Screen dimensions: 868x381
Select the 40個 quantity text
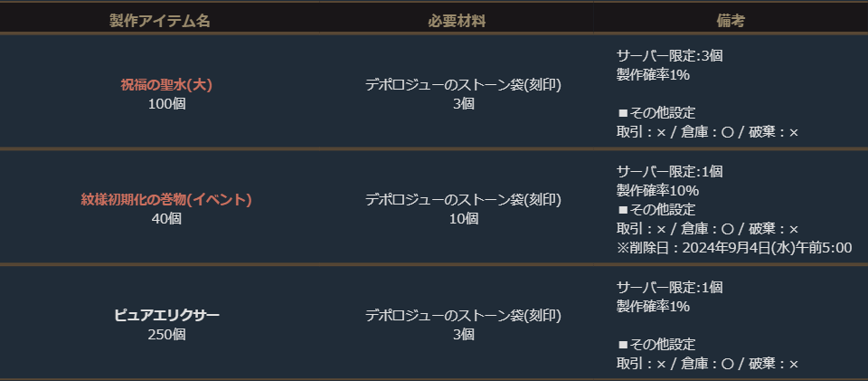pyautogui.click(x=166, y=218)
